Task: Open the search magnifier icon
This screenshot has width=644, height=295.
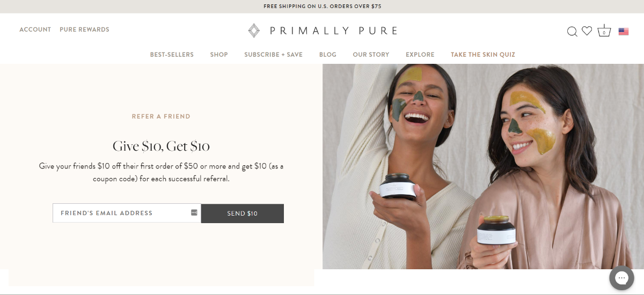Action: 572,32
